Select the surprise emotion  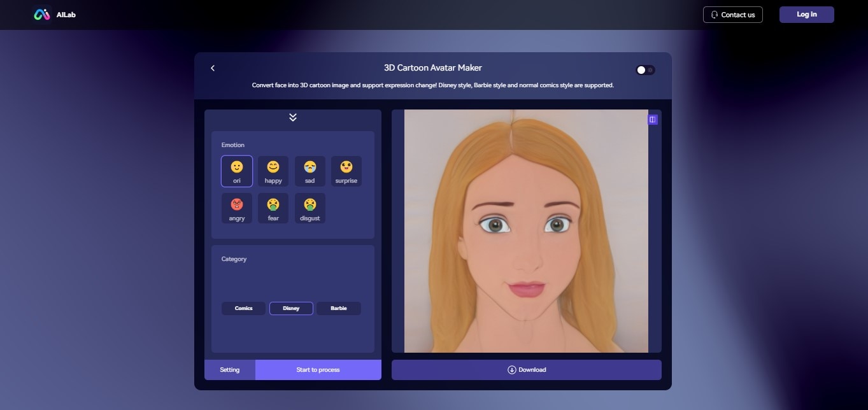click(346, 171)
